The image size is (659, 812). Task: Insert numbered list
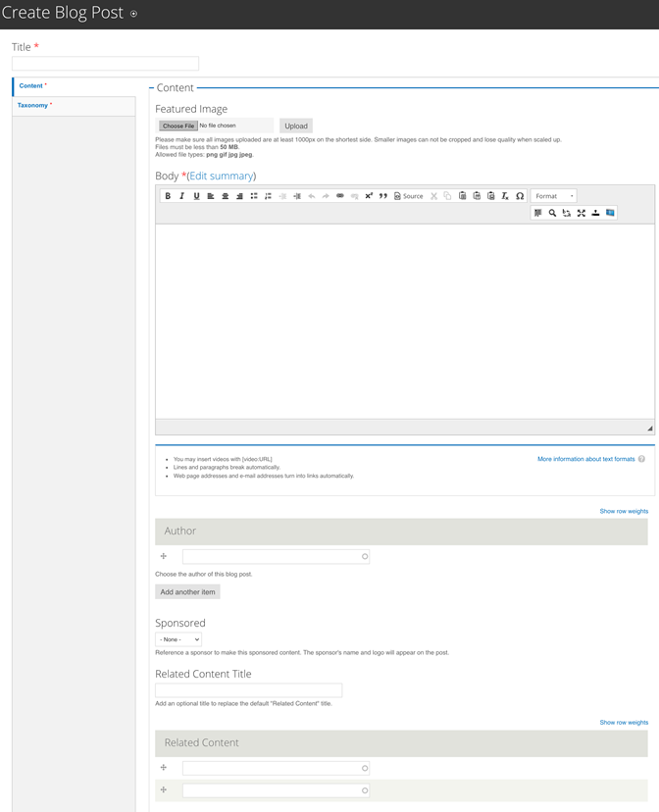click(268, 196)
